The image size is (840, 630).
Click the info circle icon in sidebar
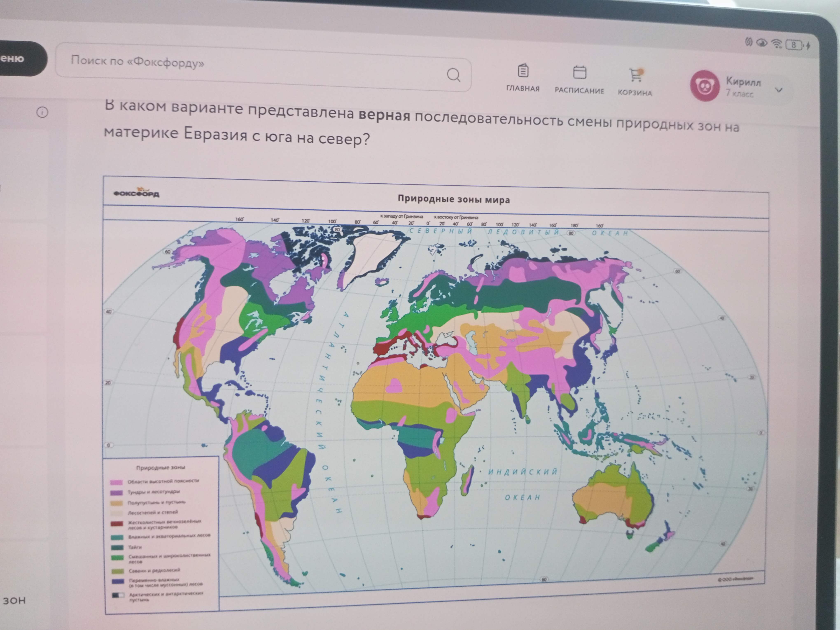click(42, 112)
